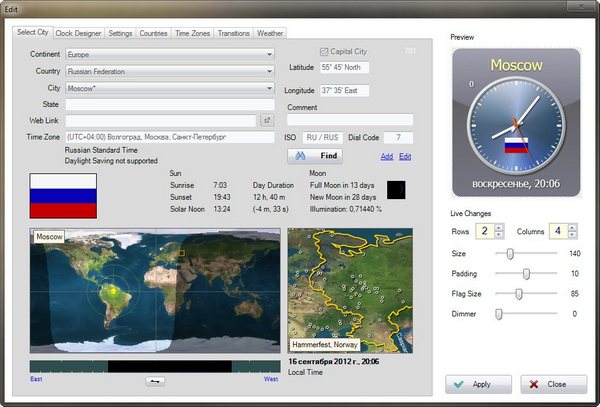
Task: Increase the Rows stepper value
Action: pyautogui.click(x=498, y=228)
